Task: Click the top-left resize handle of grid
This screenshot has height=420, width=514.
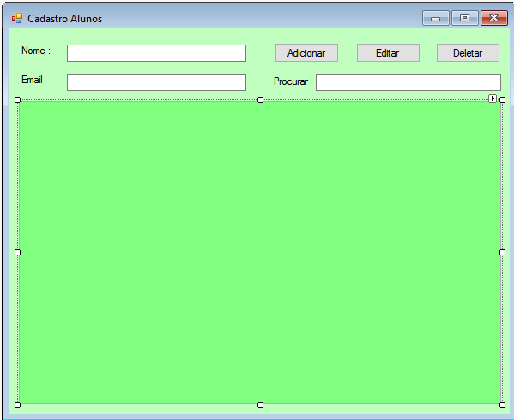Action: [x=18, y=99]
